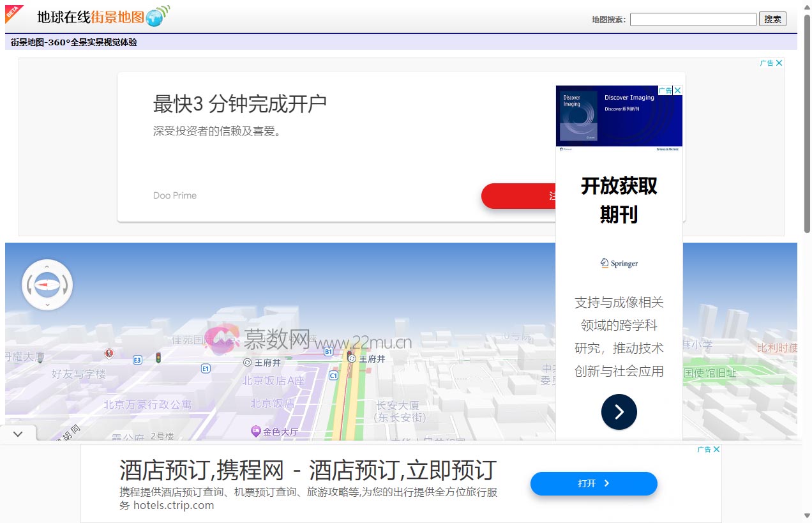Close the Springer side ad with X
812x523 pixels.
pyautogui.click(x=678, y=91)
